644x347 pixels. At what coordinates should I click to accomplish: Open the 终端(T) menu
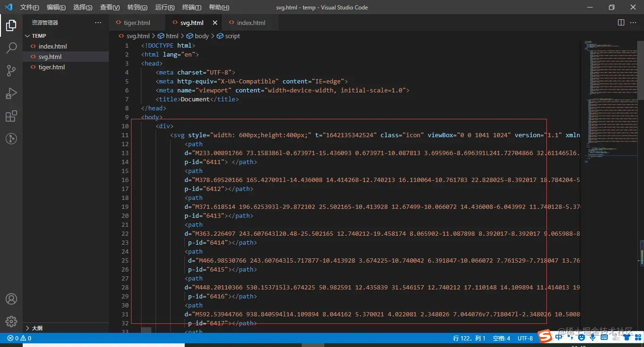point(191,8)
